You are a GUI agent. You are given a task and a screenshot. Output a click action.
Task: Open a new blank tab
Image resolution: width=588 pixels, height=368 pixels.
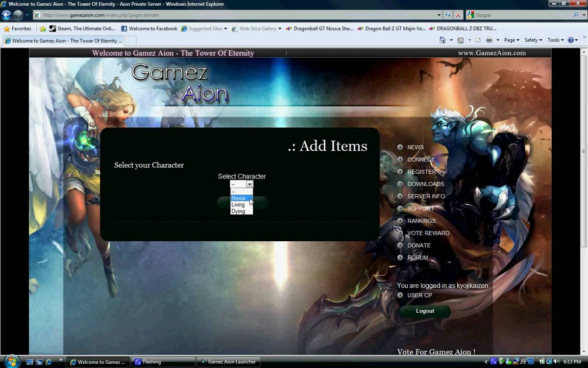click(x=130, y=41)
